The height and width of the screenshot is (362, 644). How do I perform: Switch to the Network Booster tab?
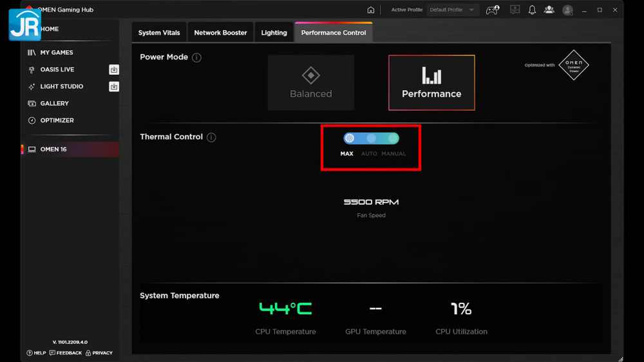click(220, 33)
